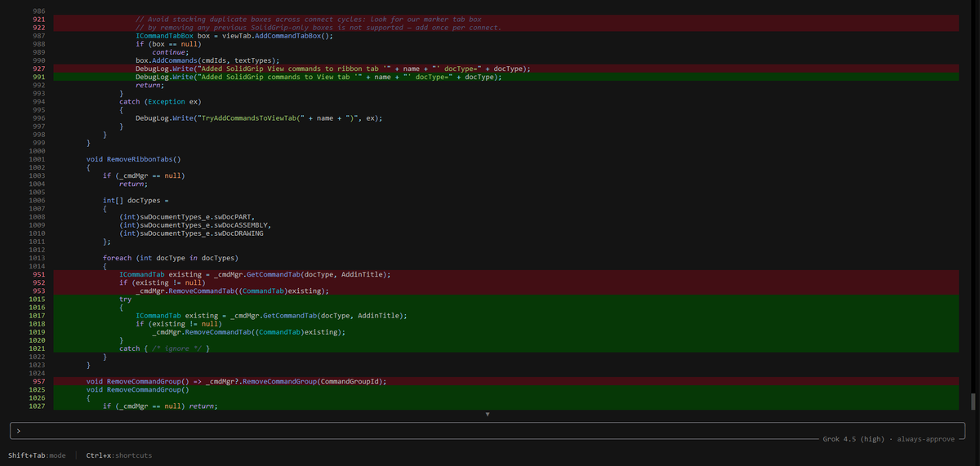Click the 'return;' statement on line 992
980x466 pixels.
pos(149,85)
